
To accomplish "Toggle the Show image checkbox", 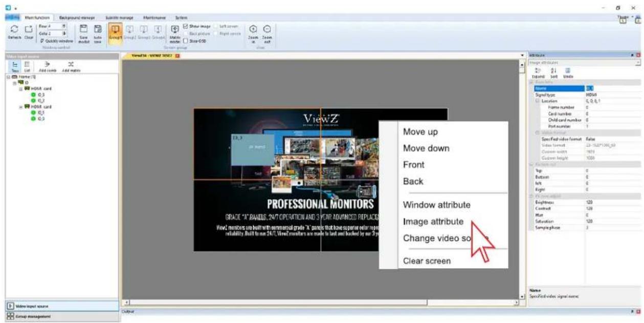I will [x=185, y=26].
